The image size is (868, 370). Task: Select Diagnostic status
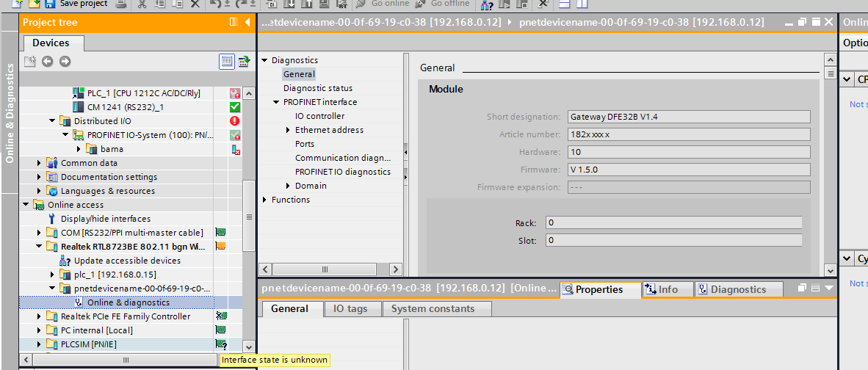coord(318,88)
